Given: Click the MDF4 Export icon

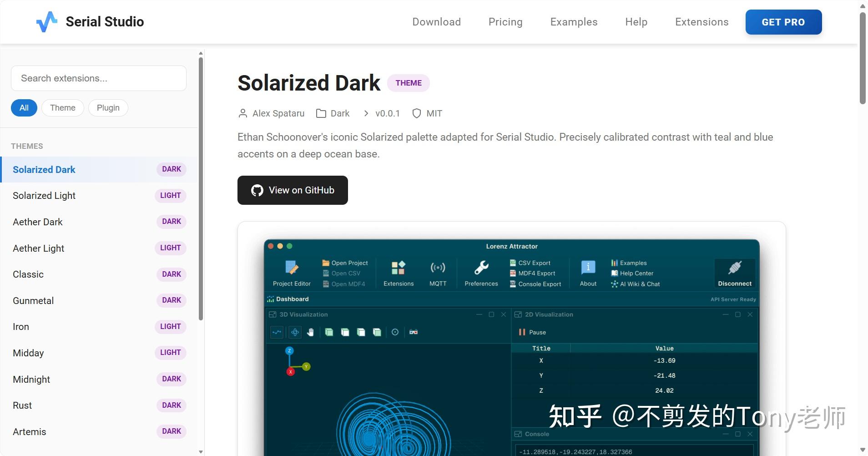Looking at the screenshot, I should pyautogui.click(x=513, y=273).
